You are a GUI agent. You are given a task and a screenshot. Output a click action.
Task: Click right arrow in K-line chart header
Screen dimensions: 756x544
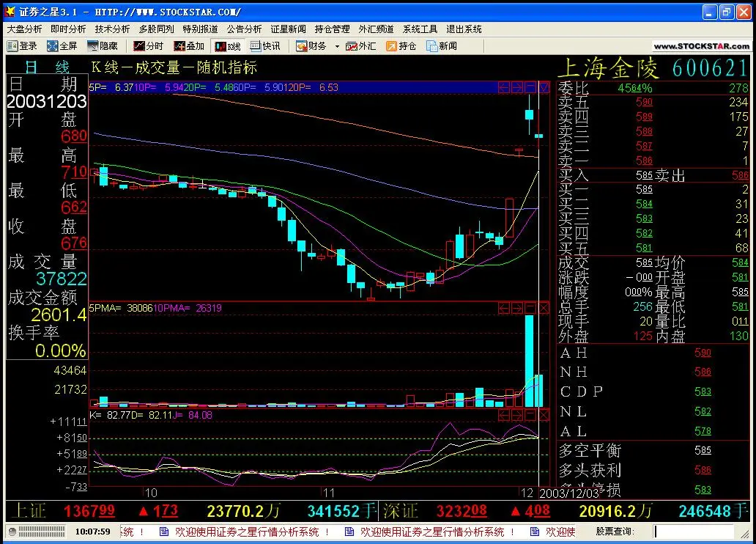517,87
